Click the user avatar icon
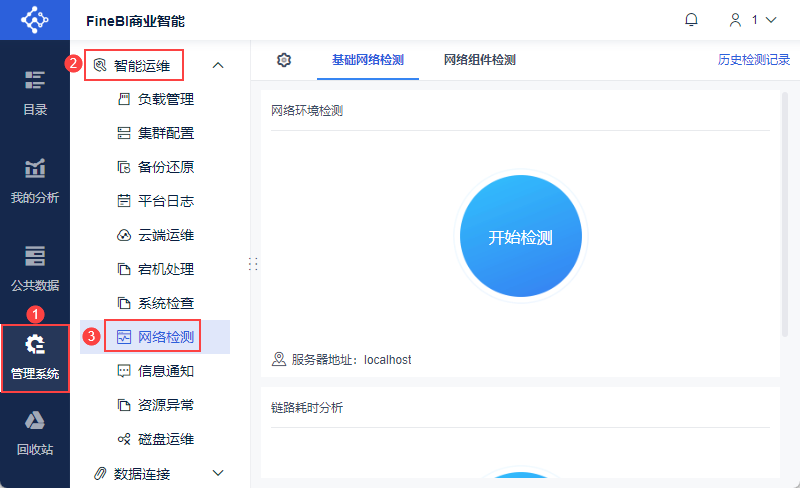 pos(735,20)
